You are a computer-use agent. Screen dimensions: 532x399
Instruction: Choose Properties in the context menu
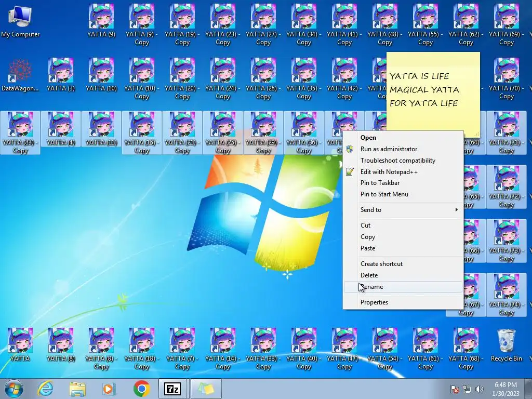click(403, 302)
